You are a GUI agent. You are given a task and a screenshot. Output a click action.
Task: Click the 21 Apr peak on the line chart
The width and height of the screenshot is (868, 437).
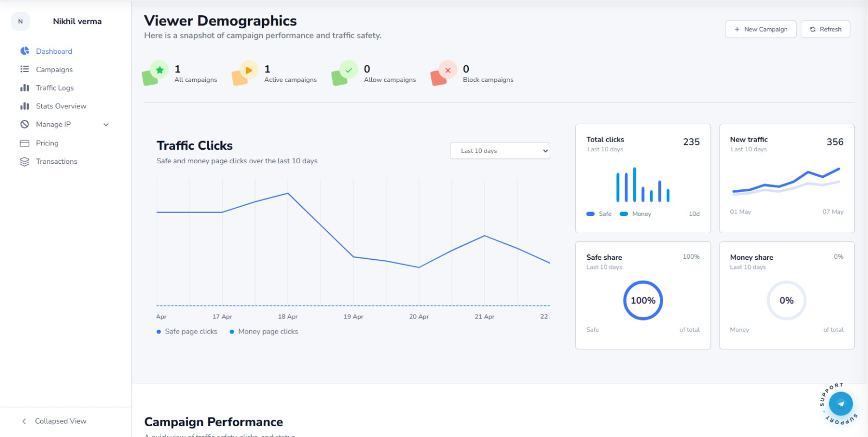point(485,236)
